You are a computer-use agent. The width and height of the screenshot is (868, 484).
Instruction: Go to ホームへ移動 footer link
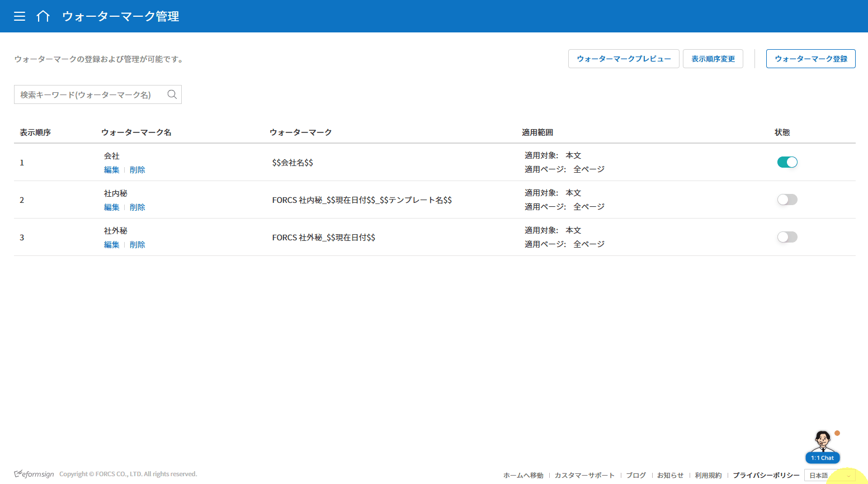pyautogui.click(x=523, y=475)
